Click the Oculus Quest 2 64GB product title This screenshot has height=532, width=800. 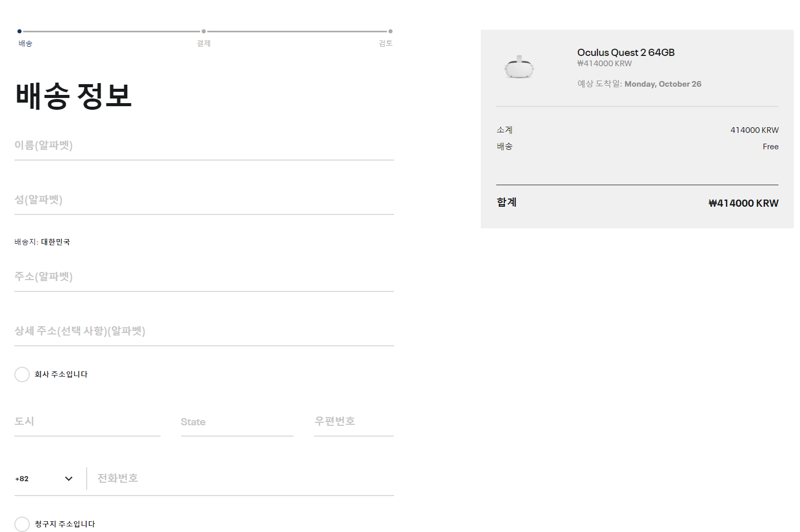click(x=626, y=52)
